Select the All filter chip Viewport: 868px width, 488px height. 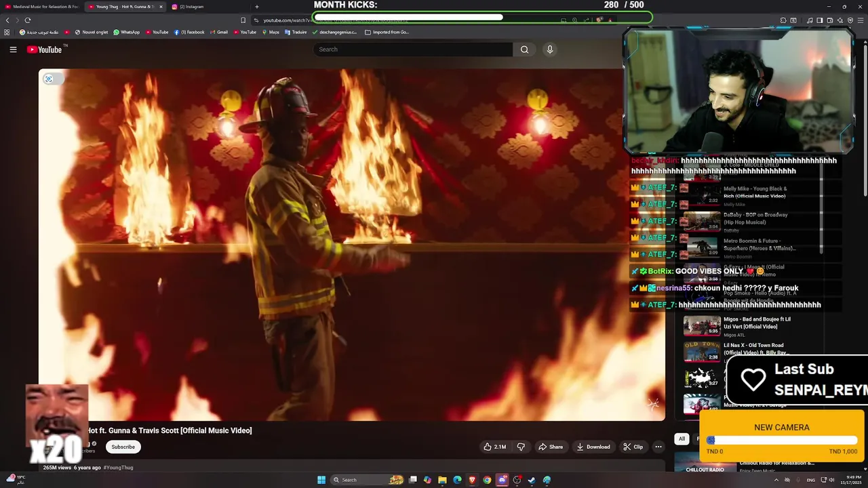tap(682, 439)
